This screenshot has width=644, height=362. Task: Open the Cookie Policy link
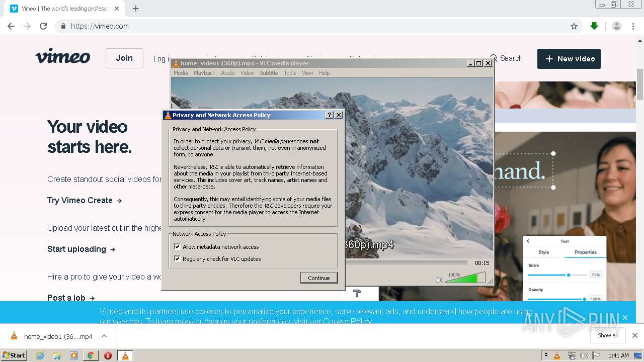[x=347, y=321]
